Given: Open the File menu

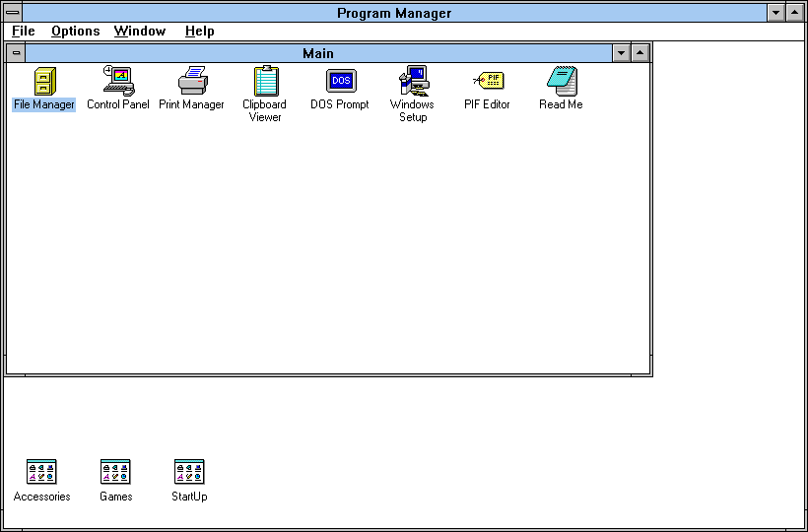Looking at the screenshot, I should click(x=24, y=31).
